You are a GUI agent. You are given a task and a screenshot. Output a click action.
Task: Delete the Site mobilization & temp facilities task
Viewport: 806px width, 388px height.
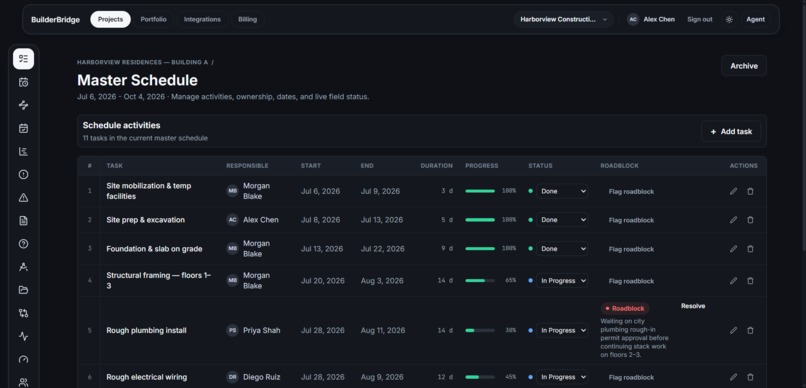pos(750,191)
